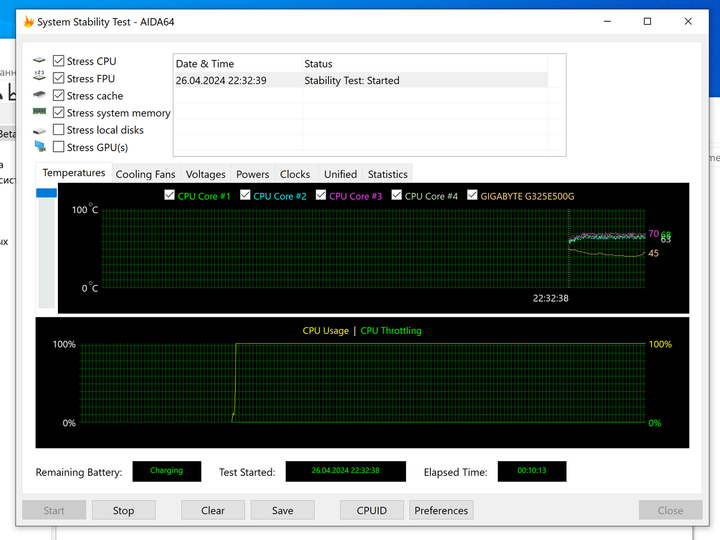720x540 pixels.
Task: Minimize the AIDA64 window
Action: (607, 22)
